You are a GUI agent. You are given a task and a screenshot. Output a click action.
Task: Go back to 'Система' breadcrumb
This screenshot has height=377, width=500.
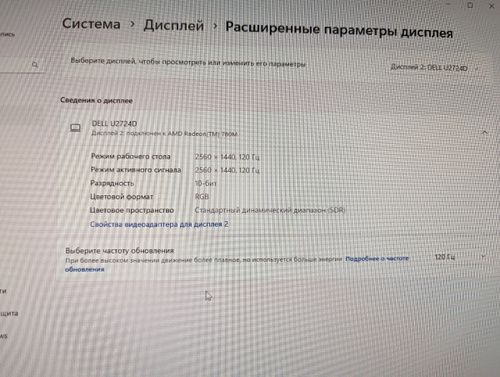(91, 24)
